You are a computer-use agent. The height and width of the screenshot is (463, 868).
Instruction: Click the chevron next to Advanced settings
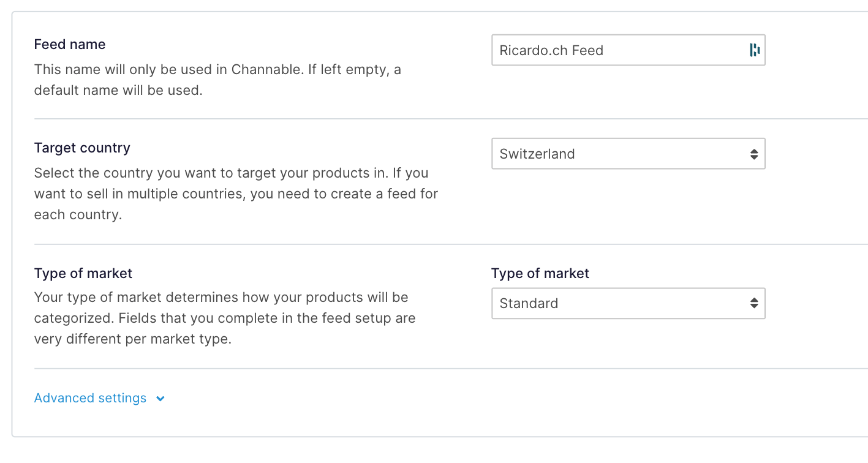[x=160, y=399]
